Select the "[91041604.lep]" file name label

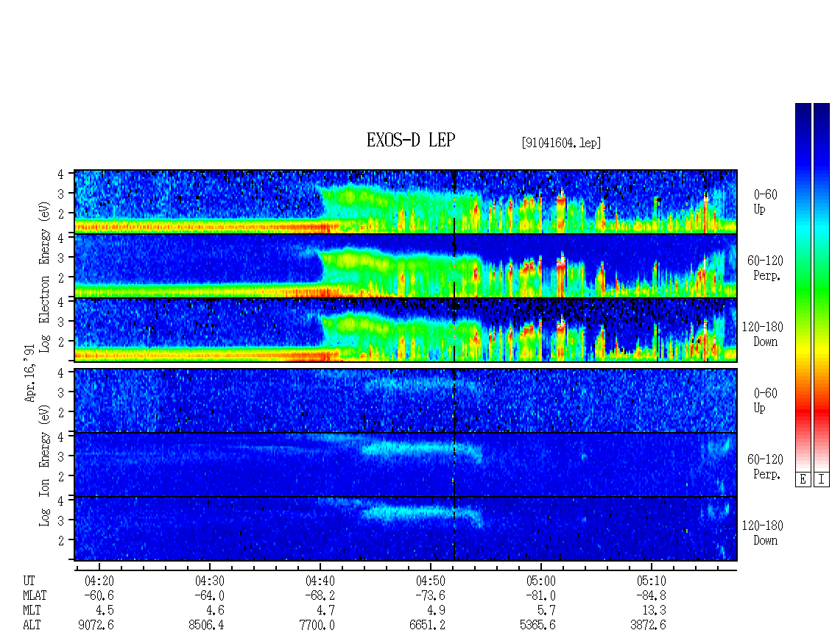coord(561,143)
